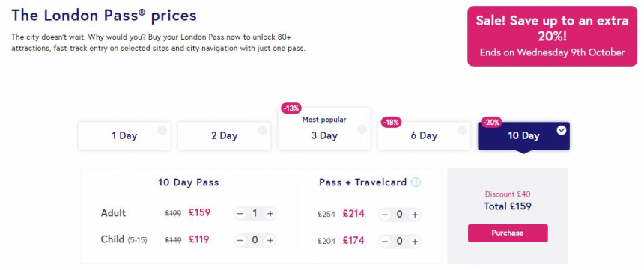Choose the 10 Day pass tab

pyautogui.click(x=523, y=136)
